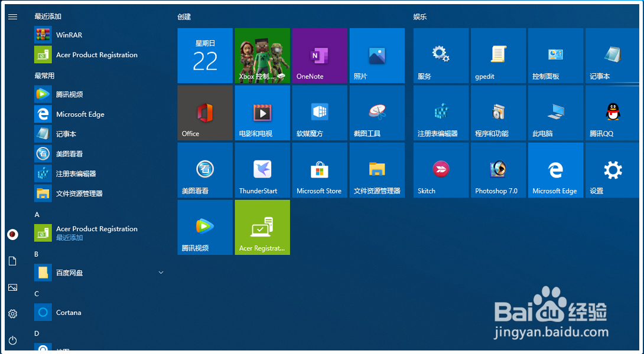Click the Power button in sidebar
644x354 pixels.
(x=13, y=340)
